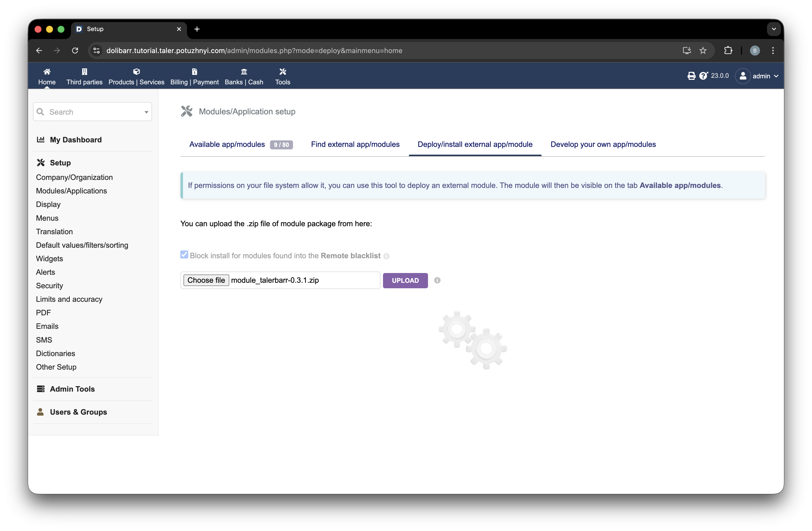
Task: Open the Dictionaries setup link
Action: coord(55,353)
